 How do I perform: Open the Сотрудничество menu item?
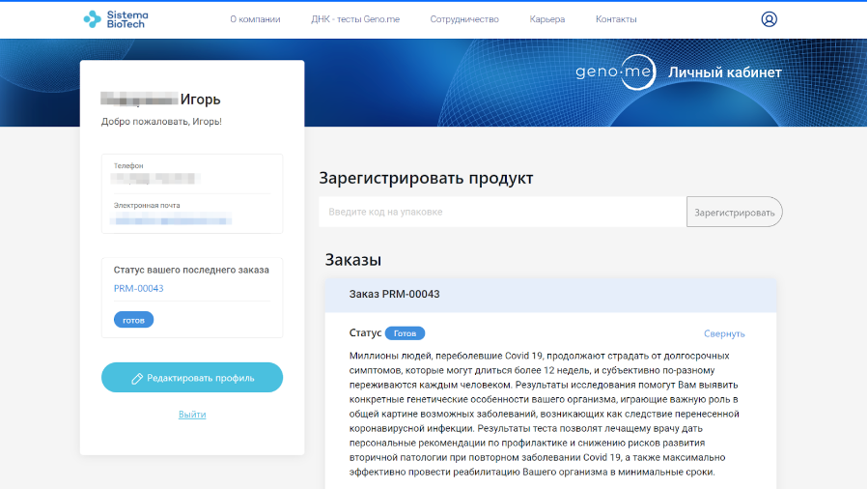point(464,19)
